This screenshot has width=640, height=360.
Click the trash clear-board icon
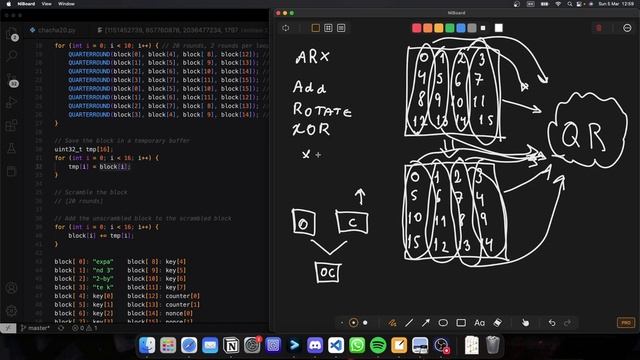pos(599,28)
